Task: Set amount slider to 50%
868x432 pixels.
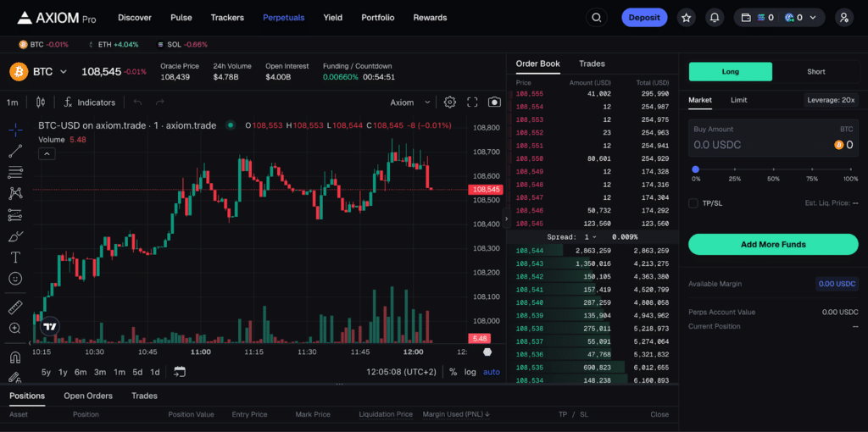Action: point(773,169)
